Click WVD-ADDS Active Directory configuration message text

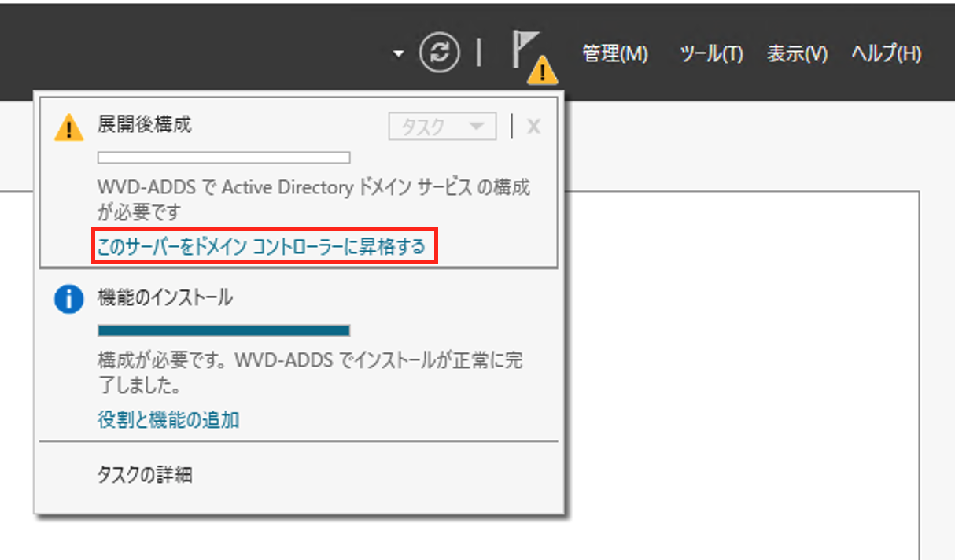313,200
